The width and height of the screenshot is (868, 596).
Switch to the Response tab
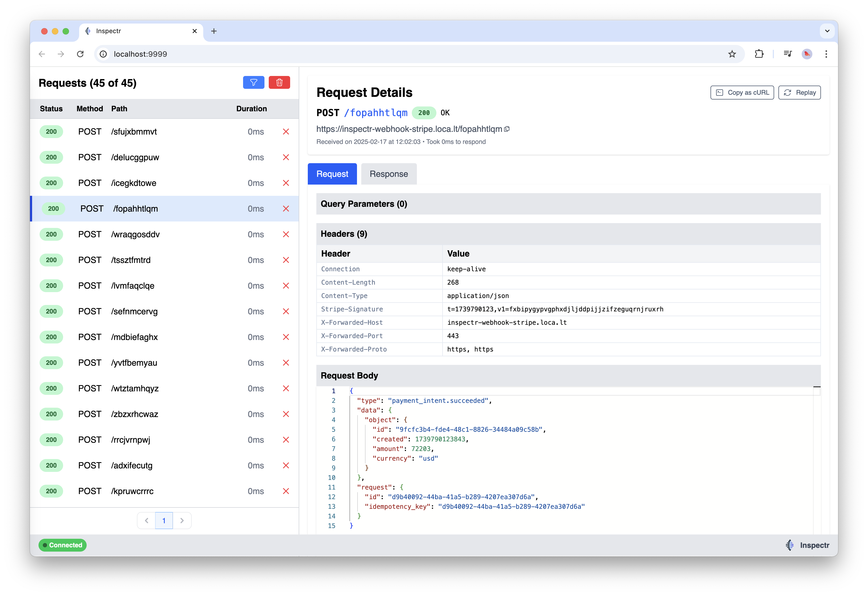(389, 174)
